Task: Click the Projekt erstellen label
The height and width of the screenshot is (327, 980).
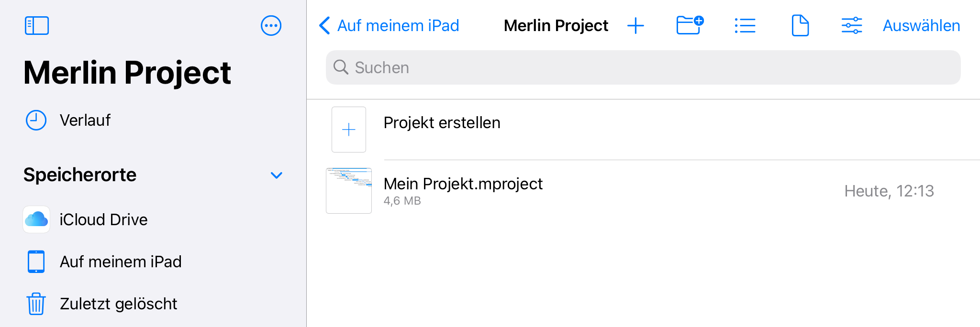Action: (x=442, y=123)
